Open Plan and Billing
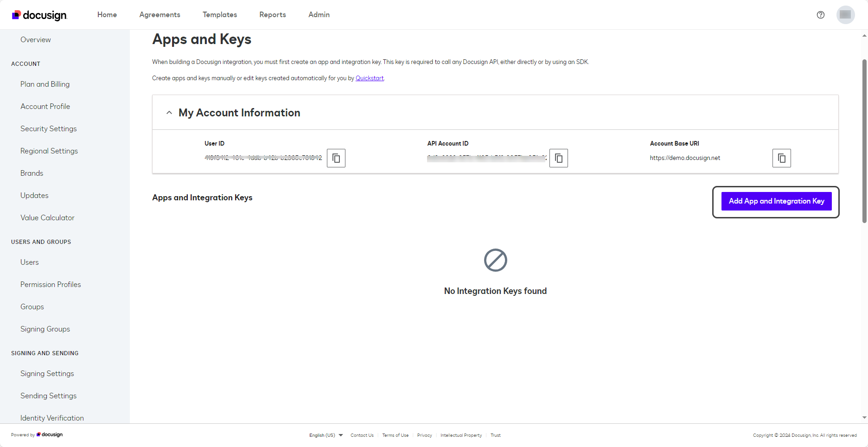The image size is (868, 447). pos(45,84)
